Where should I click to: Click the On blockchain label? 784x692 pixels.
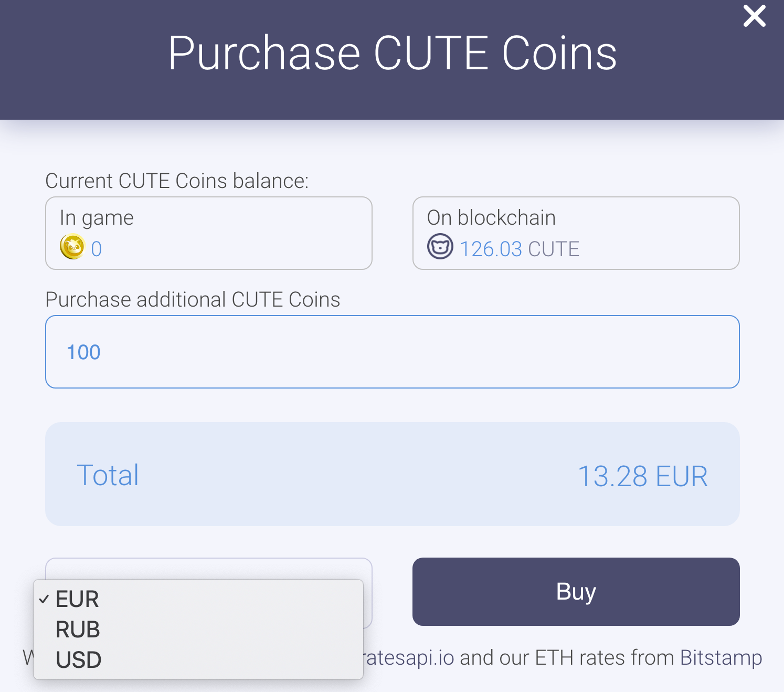coord(491,217)
